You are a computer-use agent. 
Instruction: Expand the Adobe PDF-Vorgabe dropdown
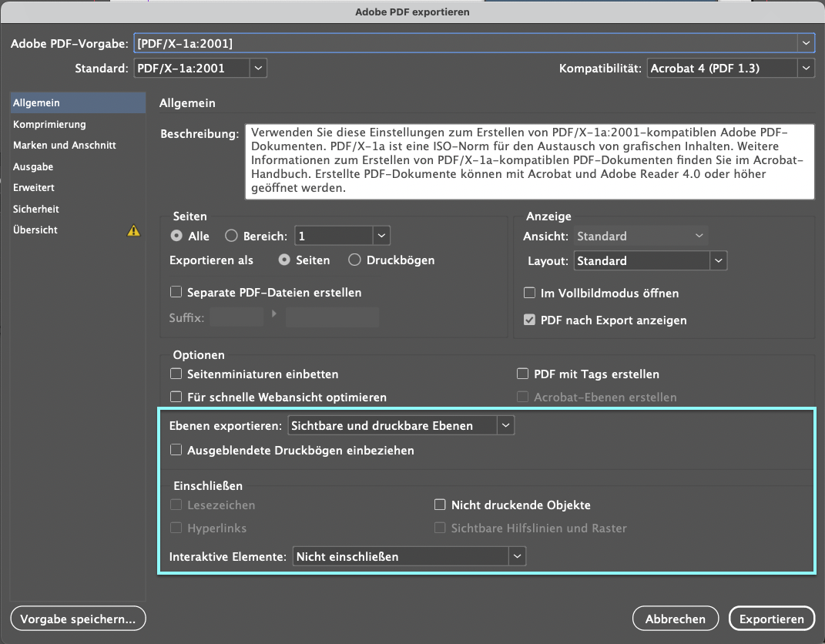(x=806, y=43)
